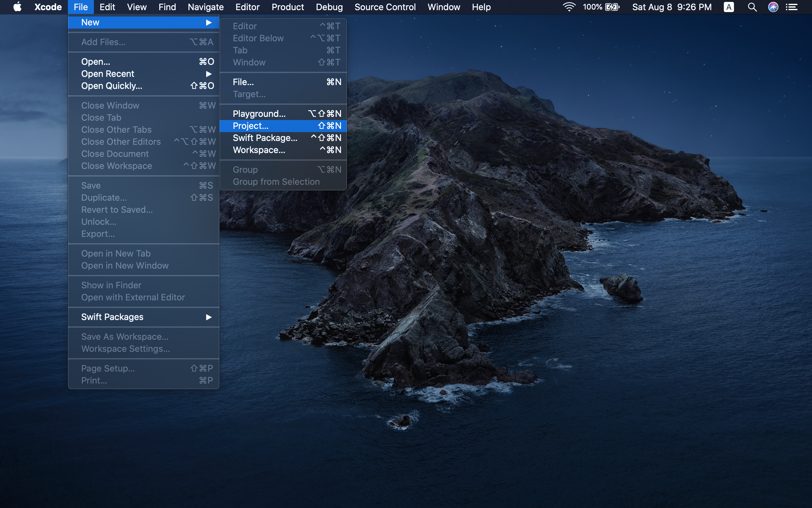The height and width of the screenshot is (508, 812).
Task: Click the Wi-Fi status icon
Action: [569, 7]
